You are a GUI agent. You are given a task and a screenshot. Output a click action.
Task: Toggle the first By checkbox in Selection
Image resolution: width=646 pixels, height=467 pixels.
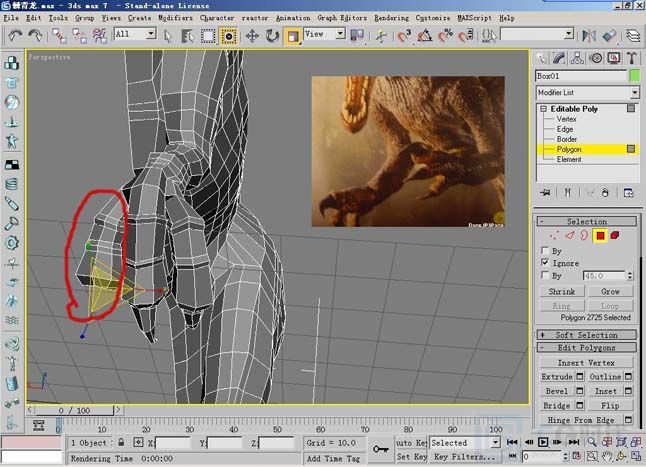(x=545, y=250)
